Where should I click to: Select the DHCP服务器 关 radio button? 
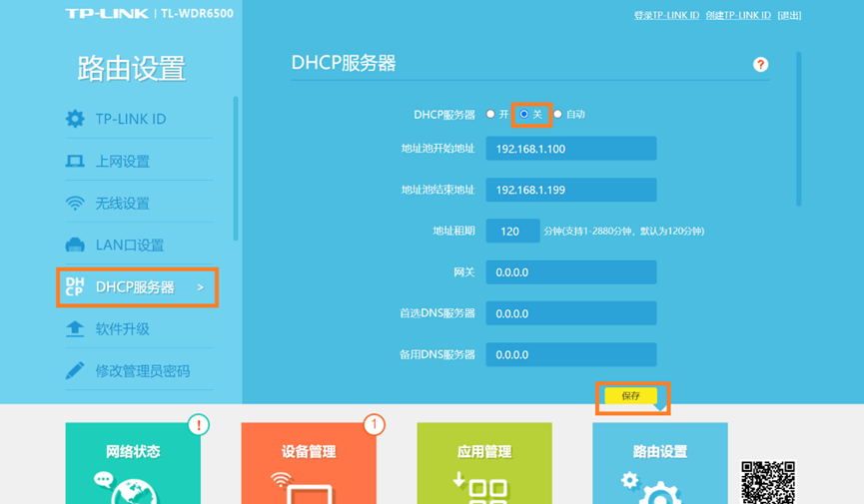524,115
